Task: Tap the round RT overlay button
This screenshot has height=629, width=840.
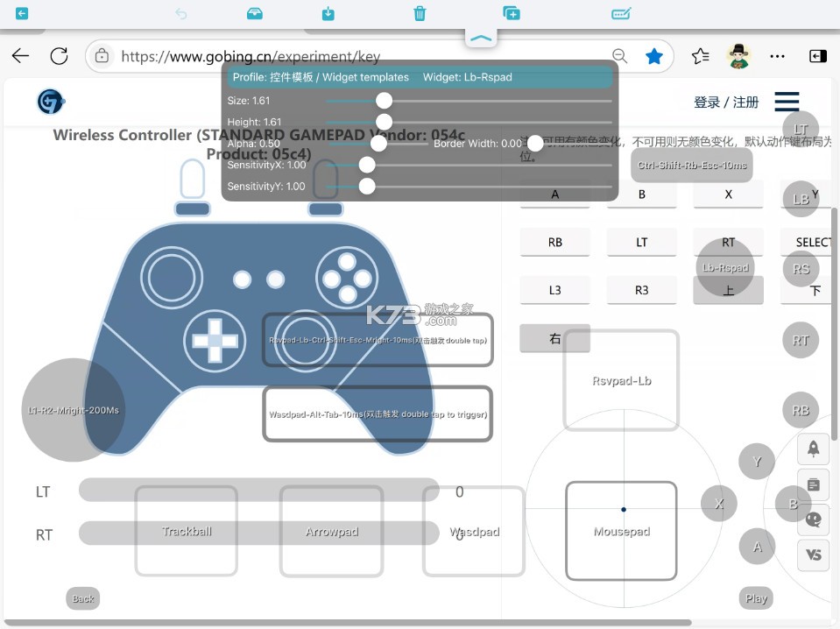Action: point(801,340)
